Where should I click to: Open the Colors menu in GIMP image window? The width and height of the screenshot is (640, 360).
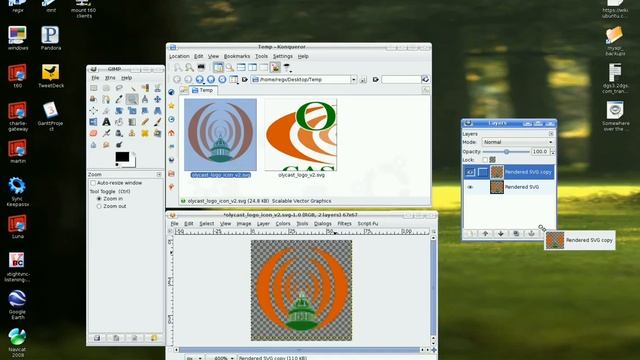tap(283, 224)
